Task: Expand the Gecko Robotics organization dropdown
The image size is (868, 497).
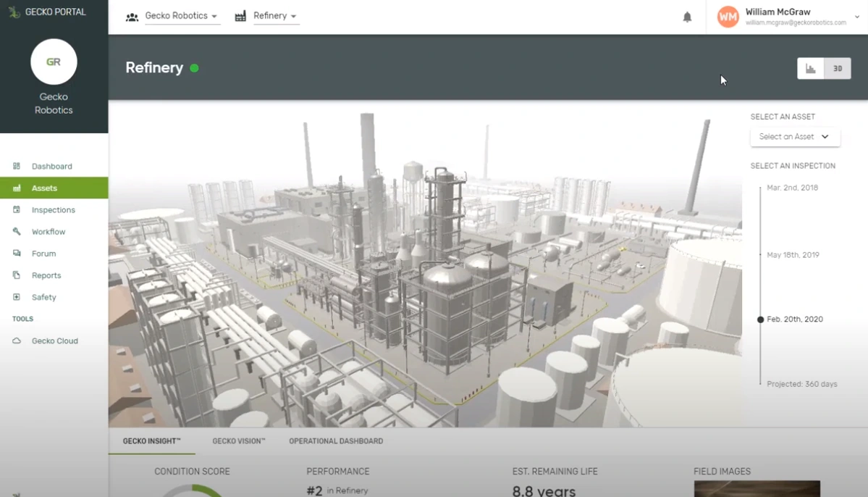Action: 182,16
